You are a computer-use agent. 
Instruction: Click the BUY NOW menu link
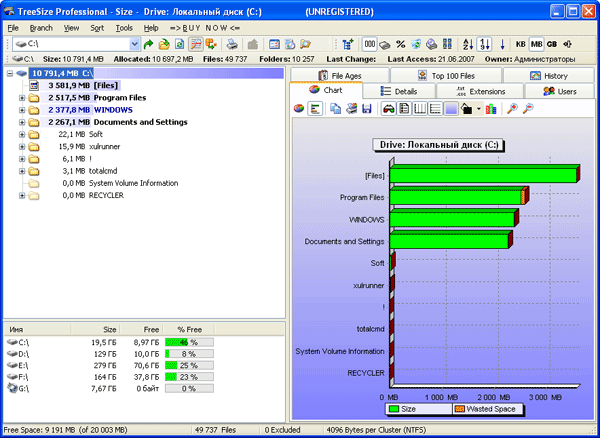pos(204,28)
